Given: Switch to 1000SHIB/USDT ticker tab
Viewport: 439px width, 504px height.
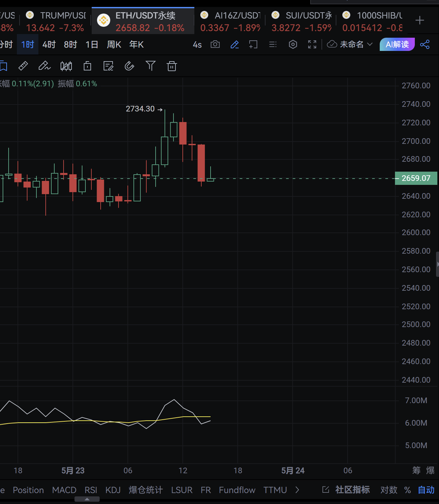Looking at the screenshot, I should tap(372, 21).
